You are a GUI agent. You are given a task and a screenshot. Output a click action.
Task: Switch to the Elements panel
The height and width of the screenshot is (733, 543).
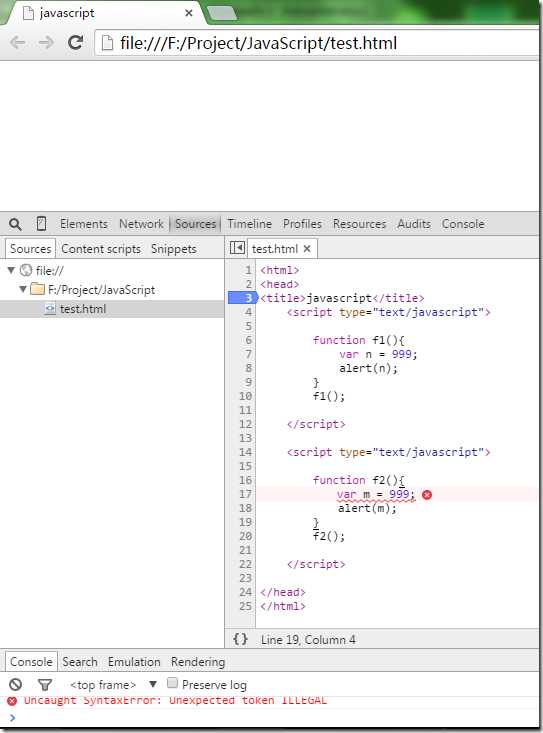(84, 224)
